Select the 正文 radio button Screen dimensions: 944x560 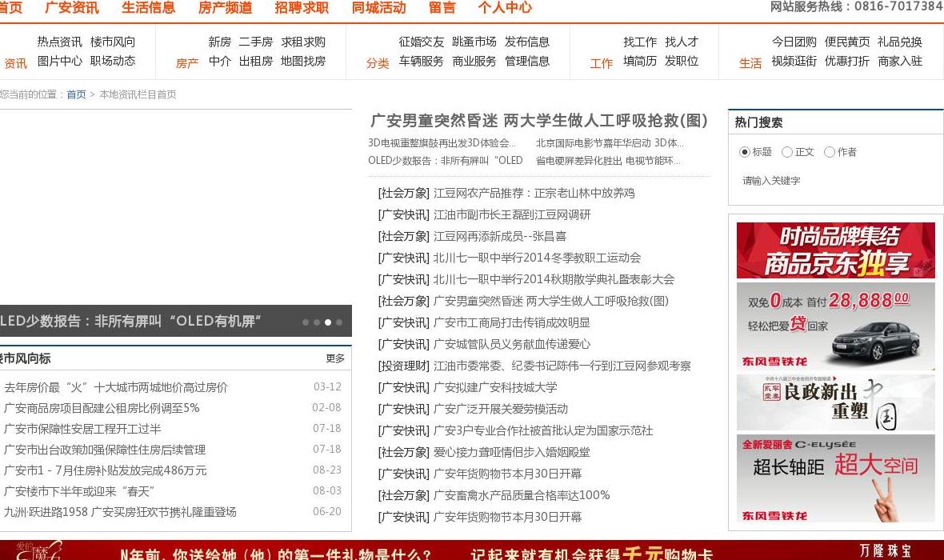(787, 152)
